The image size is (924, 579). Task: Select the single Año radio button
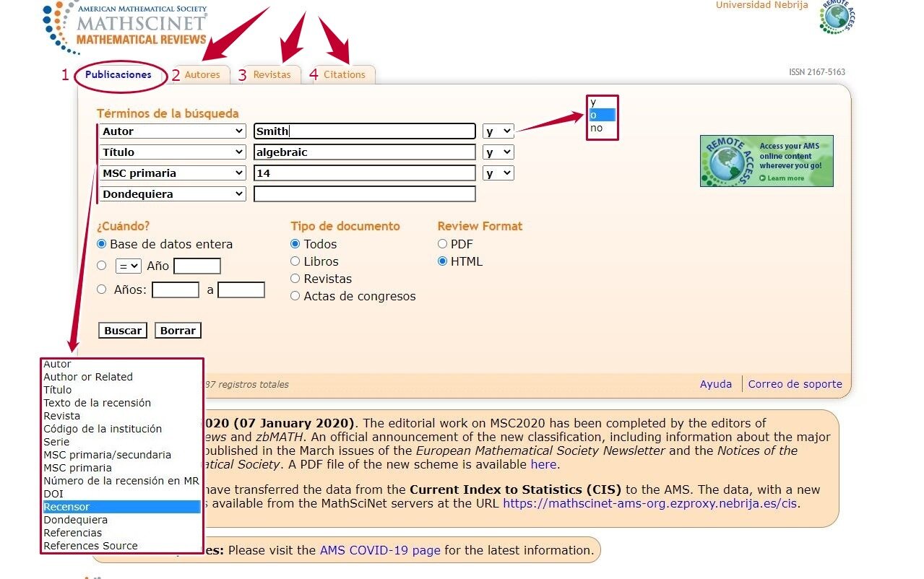[102, 266]
